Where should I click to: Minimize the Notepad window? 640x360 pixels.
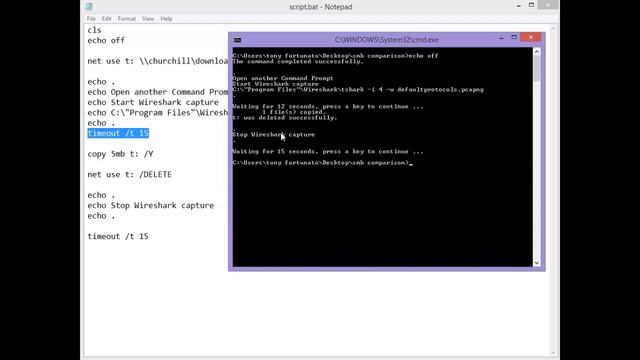coord(518,6)
